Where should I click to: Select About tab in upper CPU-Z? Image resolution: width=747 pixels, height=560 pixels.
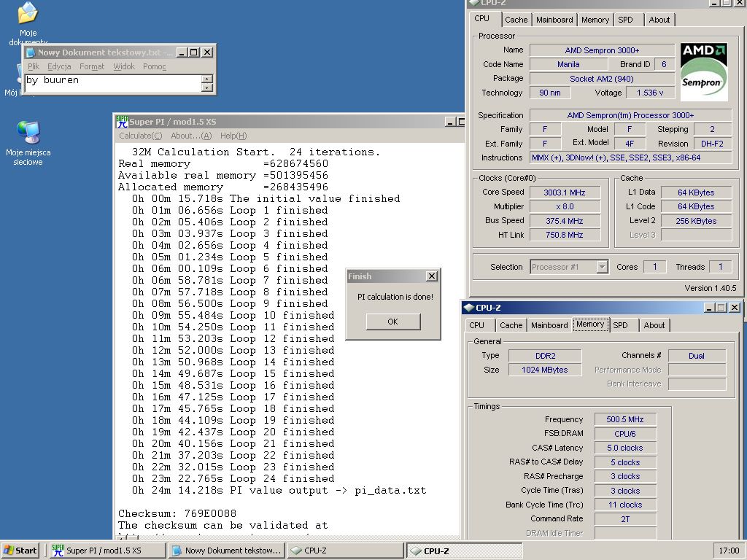(659, 20)
